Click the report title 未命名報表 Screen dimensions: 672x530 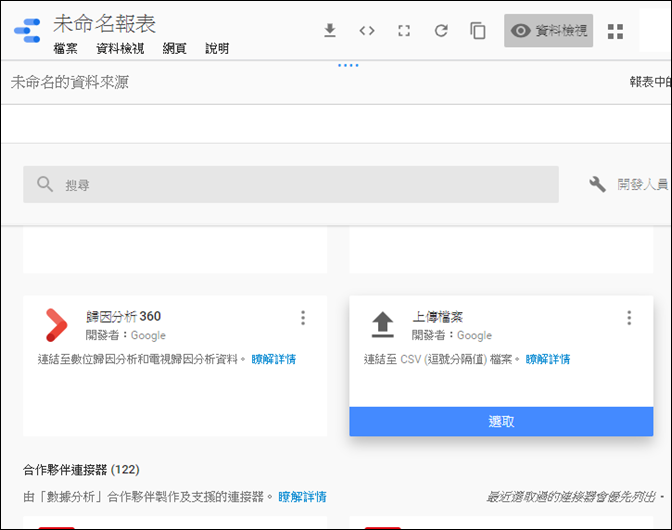(104, 24)
